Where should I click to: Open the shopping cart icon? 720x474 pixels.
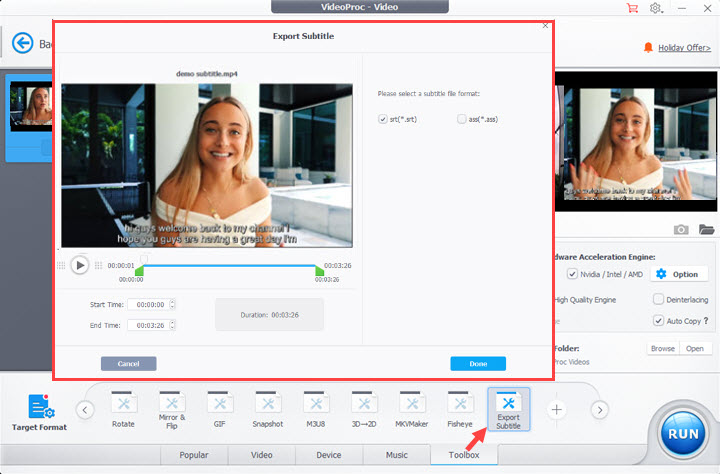632,8
